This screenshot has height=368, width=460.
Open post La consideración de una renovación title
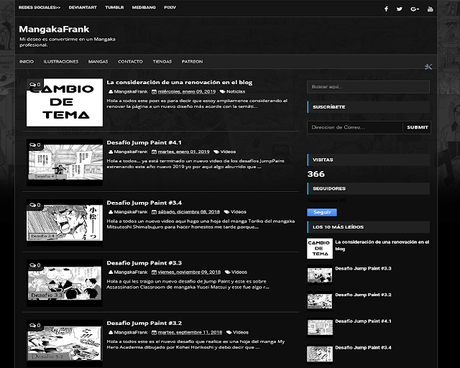pyautogui.click(x=179, y=82)
